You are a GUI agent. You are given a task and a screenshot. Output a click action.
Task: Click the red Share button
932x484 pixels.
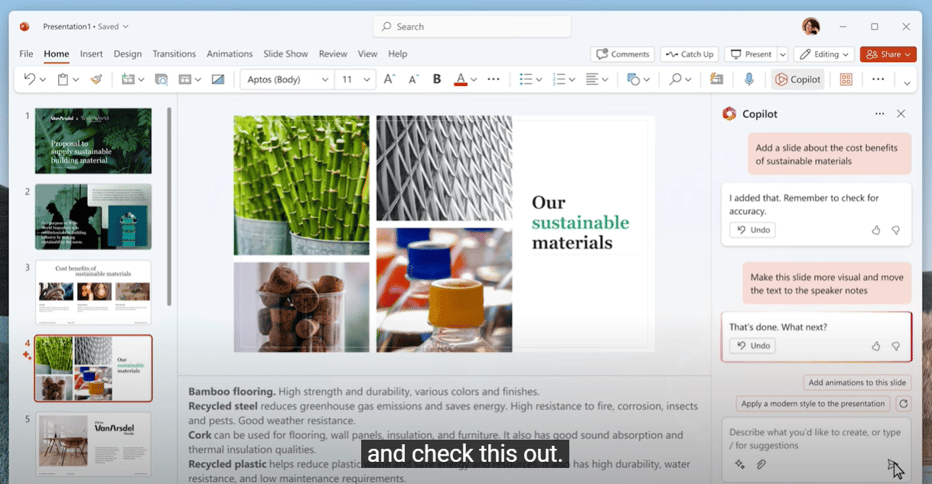coord(888,54)
